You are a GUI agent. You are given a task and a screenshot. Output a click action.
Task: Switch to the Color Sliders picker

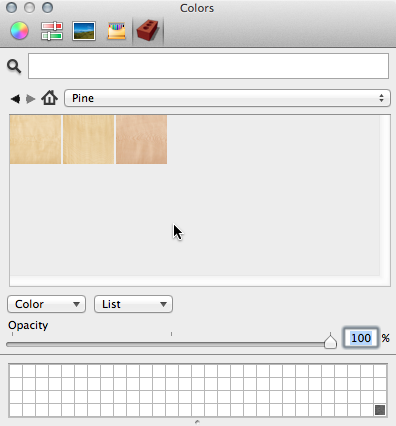[x=52, y=31]
